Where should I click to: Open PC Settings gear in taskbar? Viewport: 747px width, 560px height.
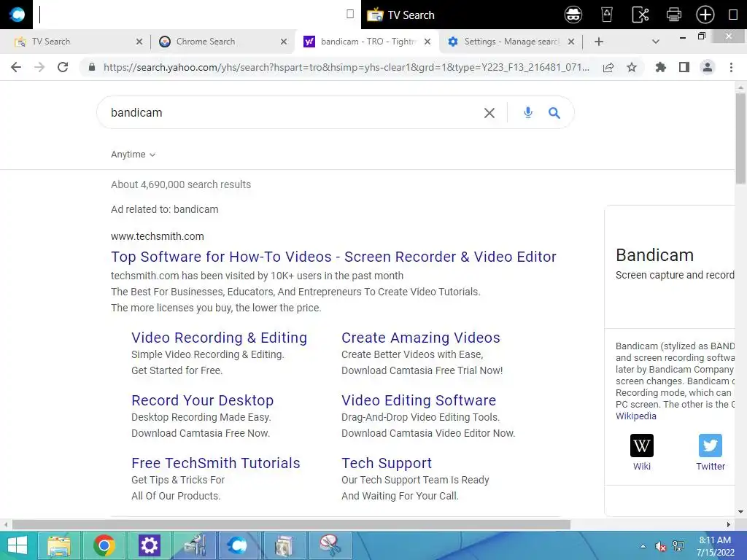149,545
